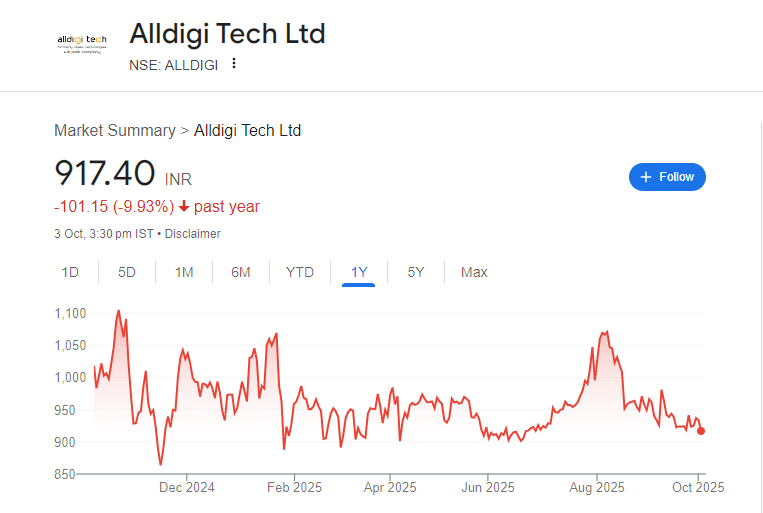The image size is (763, 513).
Task: Click the 917.40 stock price value
Action: coord(105,173)
